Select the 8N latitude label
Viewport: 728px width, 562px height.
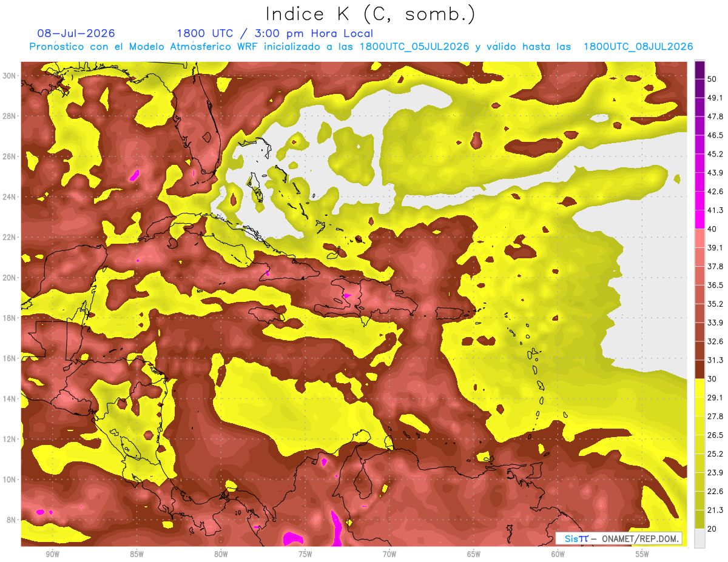pyautogui.click(x=12, y=520)
